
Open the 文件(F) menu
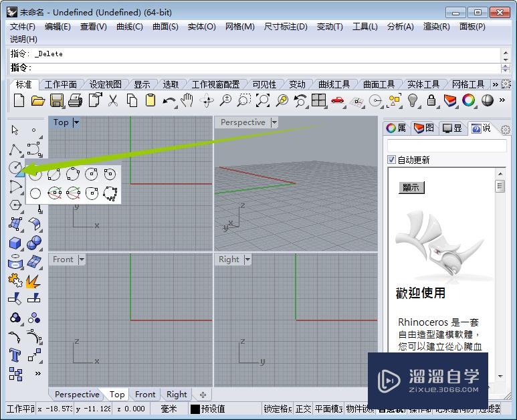tap(23, 26)
